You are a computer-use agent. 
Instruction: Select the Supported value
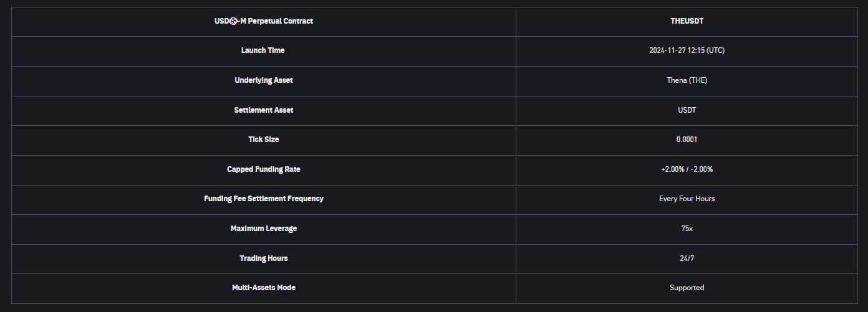pyautogui.click(x=687, y=288)
